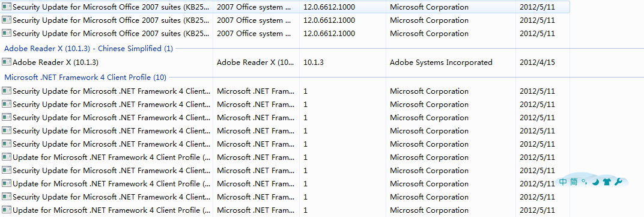This screenshot has width=644, height=217.
Task: Collapse Microsoft .NET Framework 4 Client Profile group
Action: coord(85,78)
